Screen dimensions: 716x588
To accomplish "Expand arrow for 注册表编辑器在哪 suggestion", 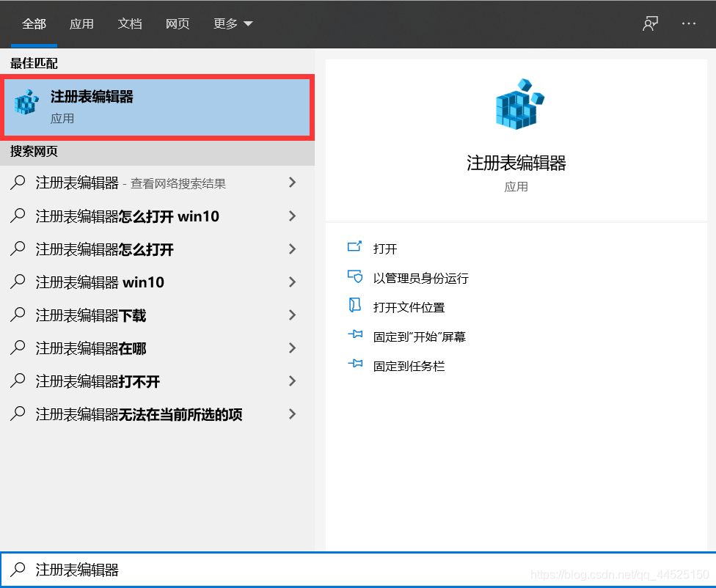I will (293, 348).
